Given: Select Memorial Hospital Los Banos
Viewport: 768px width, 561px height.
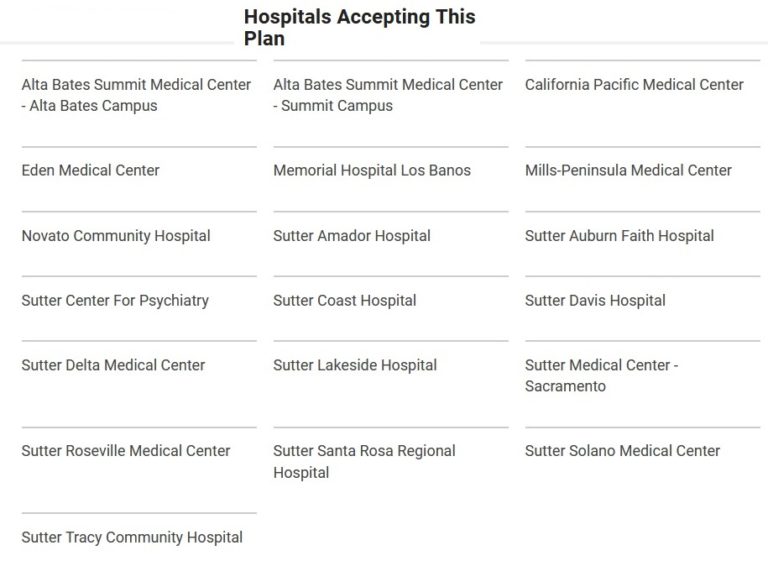Looking at the screenshot, I should pyautogui.click(x=372, y=171).
